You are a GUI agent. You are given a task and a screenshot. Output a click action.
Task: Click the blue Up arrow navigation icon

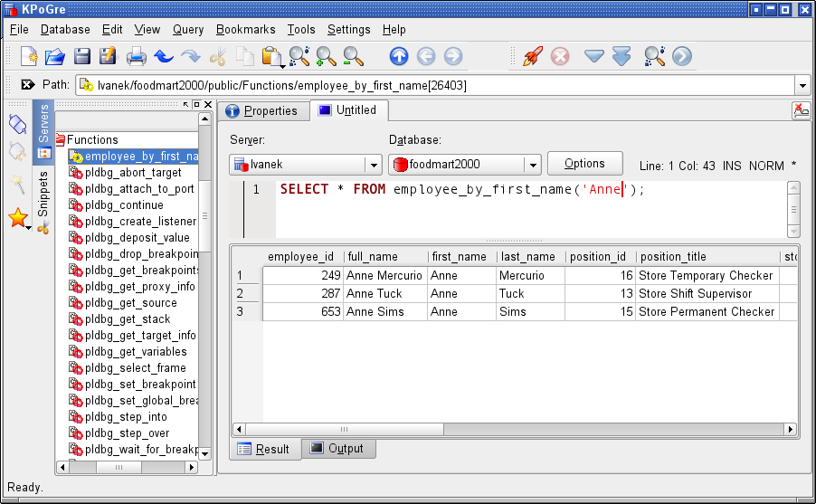pos(399,56)
